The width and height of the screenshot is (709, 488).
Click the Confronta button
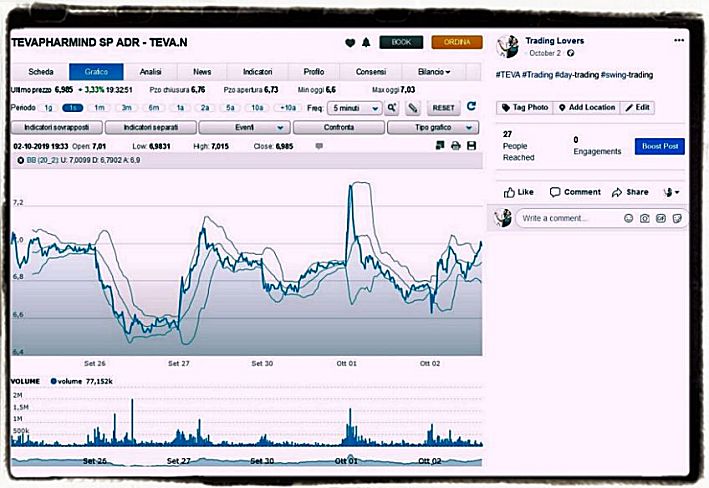(x=339, y=128)
